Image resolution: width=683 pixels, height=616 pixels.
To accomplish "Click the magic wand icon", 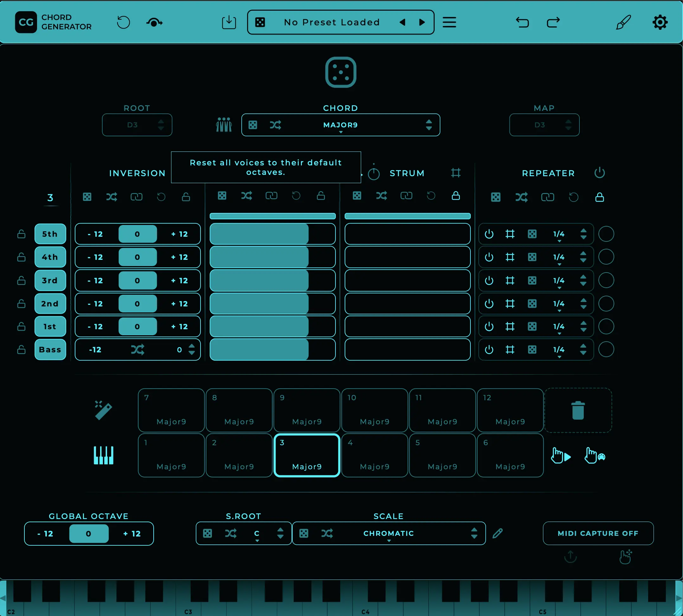I will point(103,410).
